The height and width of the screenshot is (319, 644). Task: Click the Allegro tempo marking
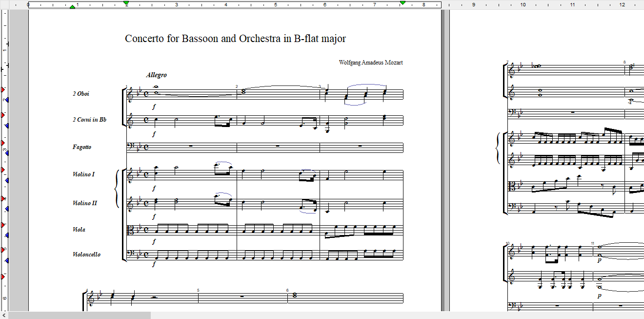tap(156, 75)
